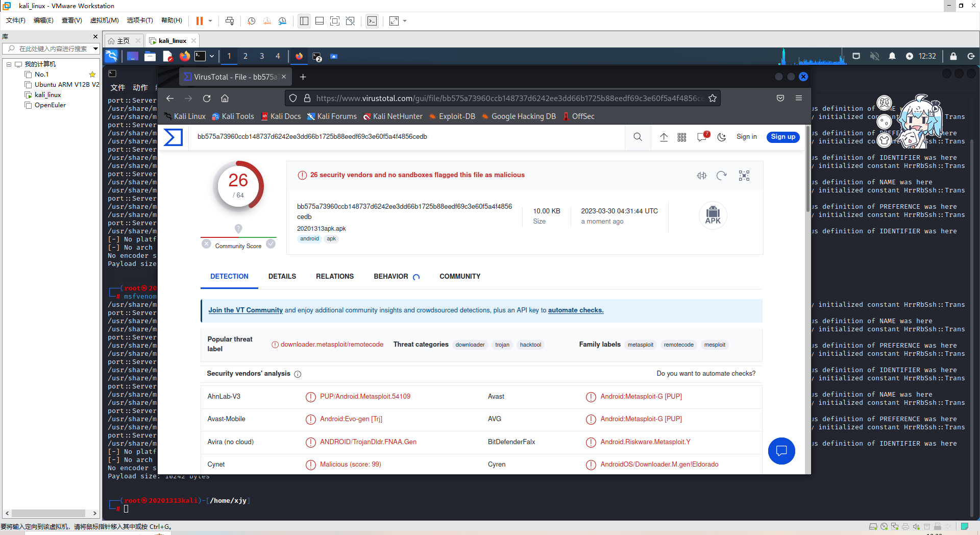This screenshot has height=535, width=980.
Task: Click the Sign up button
Action: click(x=783, y=137)
